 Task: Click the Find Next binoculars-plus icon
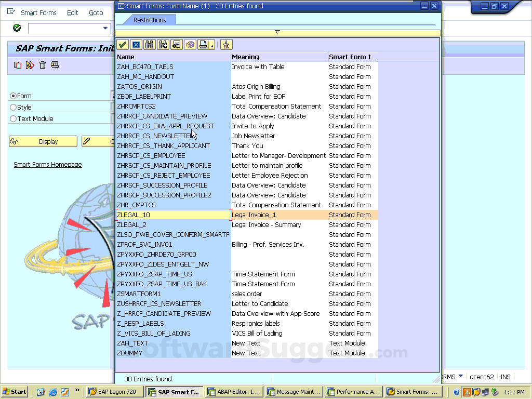coord(163,45)
